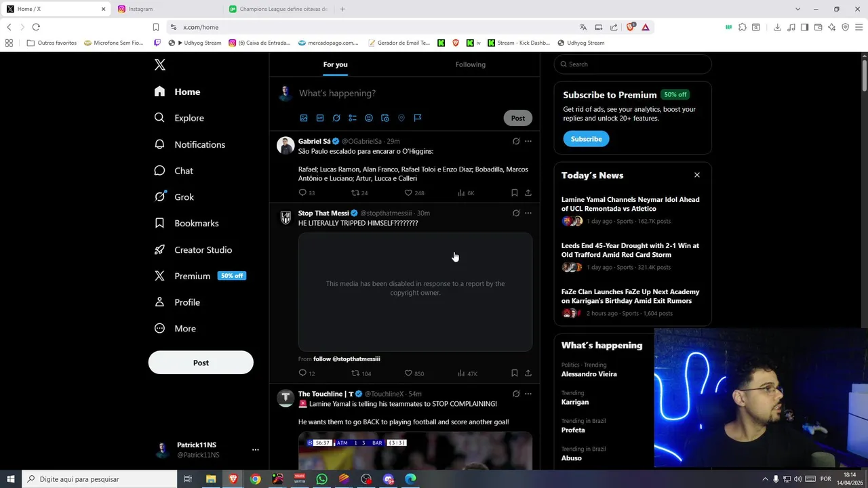Share Gabriel Sá's post

[528, 192]
